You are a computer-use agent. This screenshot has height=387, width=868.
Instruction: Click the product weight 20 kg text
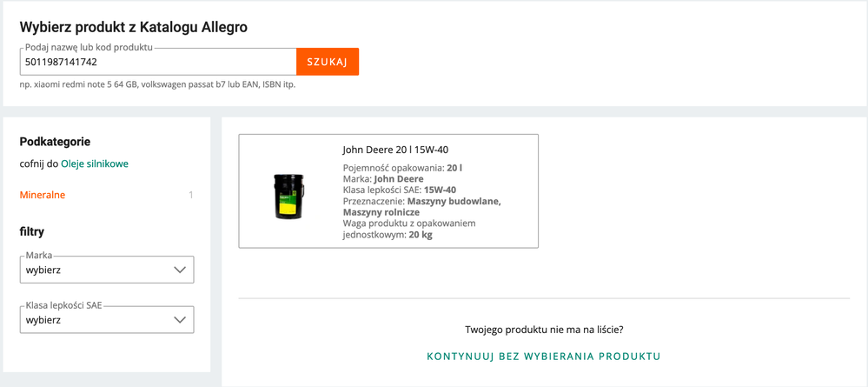[421, 235]
